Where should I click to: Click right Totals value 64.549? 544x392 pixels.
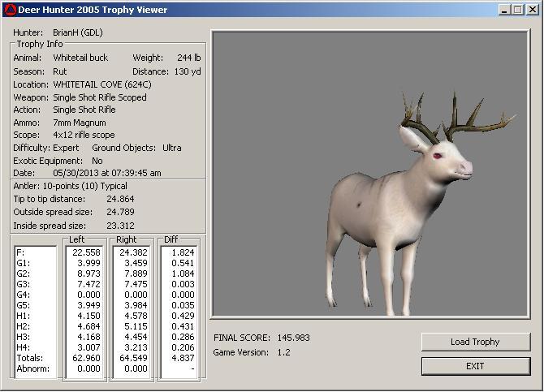tap(133, 358)
